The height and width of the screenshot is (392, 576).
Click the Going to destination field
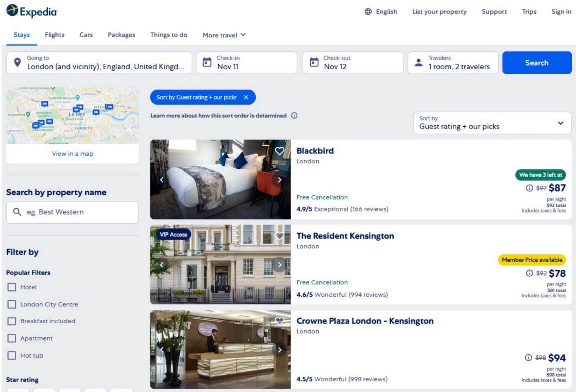pyautogui.click(x=99, y=62)
